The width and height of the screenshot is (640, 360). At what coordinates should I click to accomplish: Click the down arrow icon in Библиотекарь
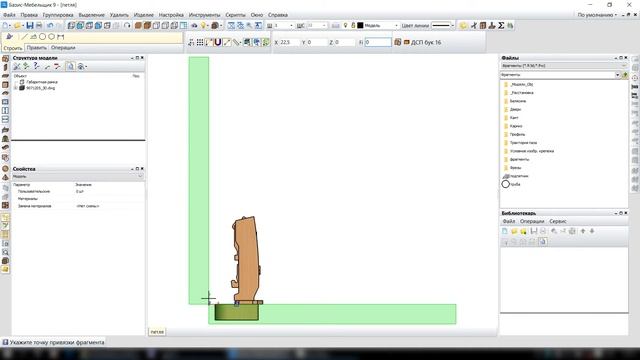click(x=592, y=231)
